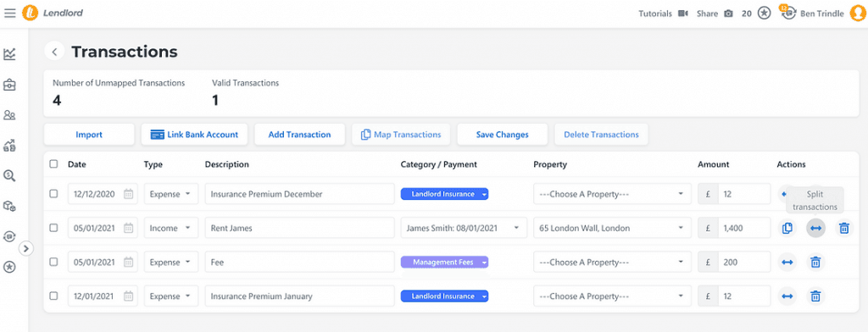Select the Insurance Premium January row checkbox
This screenshot has width=868, height=332.
click(x=53, y=296)
